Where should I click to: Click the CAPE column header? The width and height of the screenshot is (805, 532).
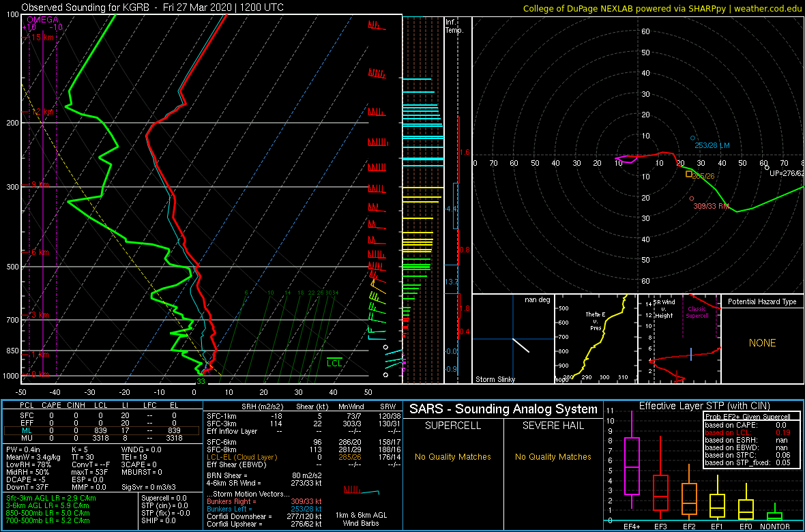[x=51, y=407]
